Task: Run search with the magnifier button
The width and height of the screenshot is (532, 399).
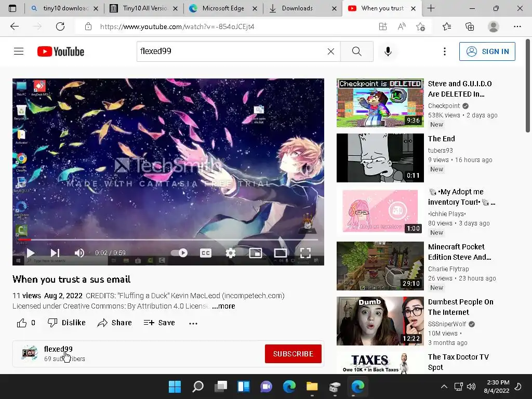Action: 356,51
